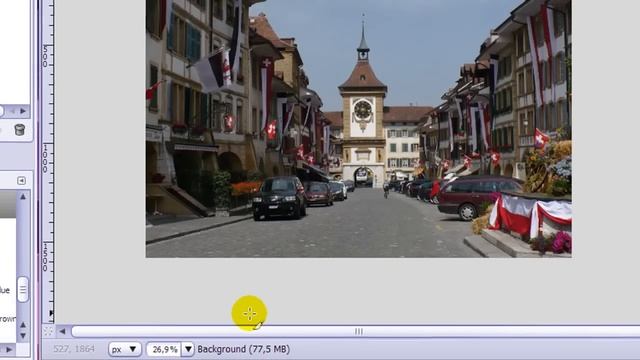This screenshot has width=640, height=360.
Task: Click the 527, 1864 cursor coordinates readout
Action: [x=74, y=349]
